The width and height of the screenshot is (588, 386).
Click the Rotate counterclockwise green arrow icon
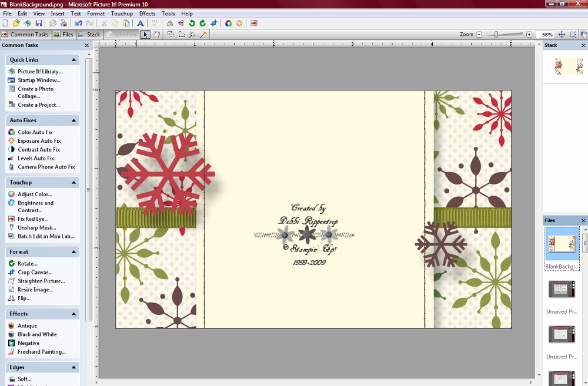click(x=192, y=24)
